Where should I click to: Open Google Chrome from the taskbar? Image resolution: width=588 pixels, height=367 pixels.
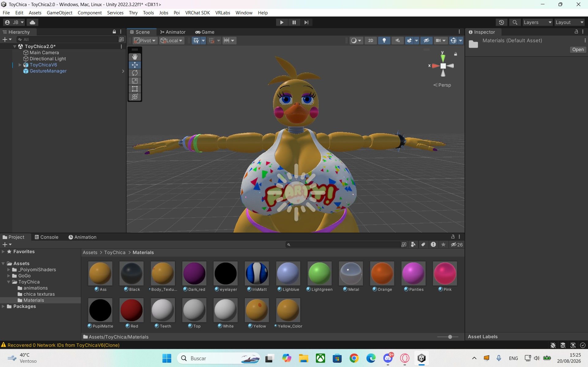[x=354, y=358]
